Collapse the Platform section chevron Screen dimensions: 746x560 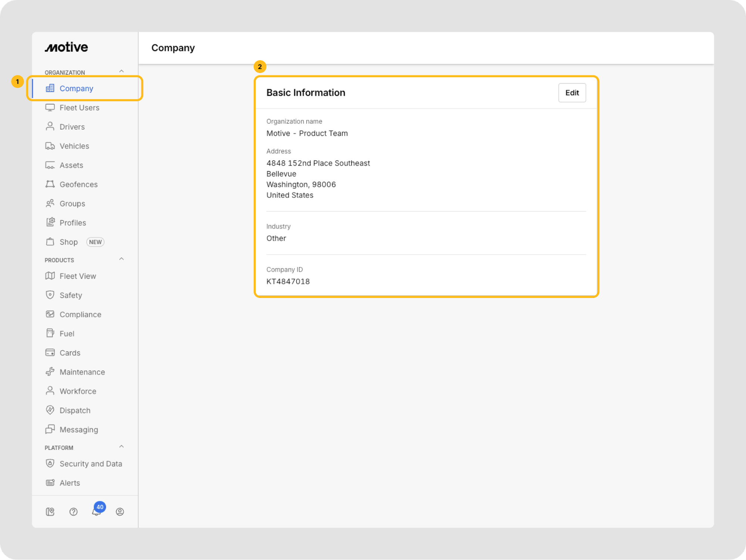click(121, 447)
